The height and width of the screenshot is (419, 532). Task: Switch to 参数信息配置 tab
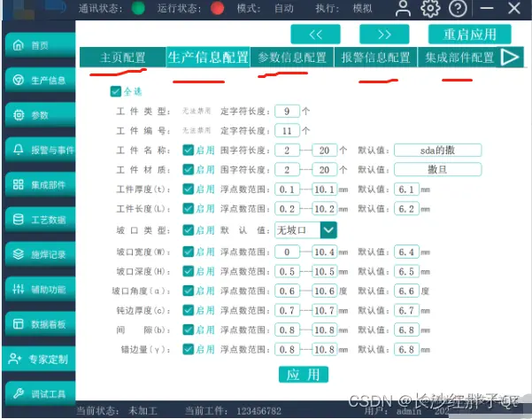click(x=292, y=57)
